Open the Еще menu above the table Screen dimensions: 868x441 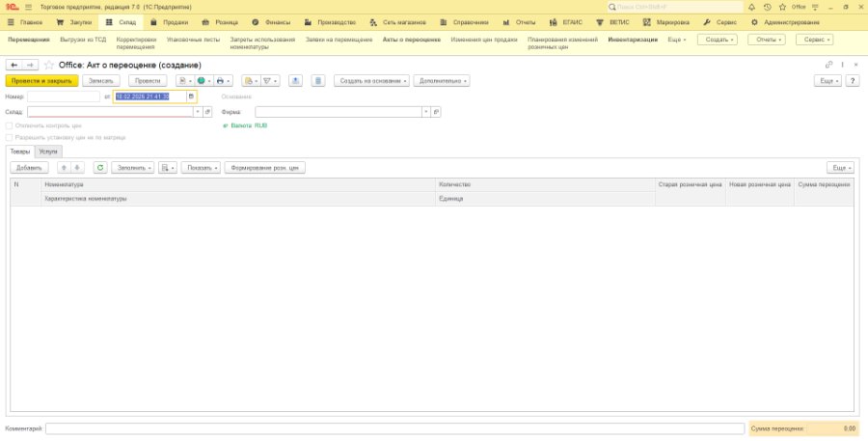pos(840,167)
